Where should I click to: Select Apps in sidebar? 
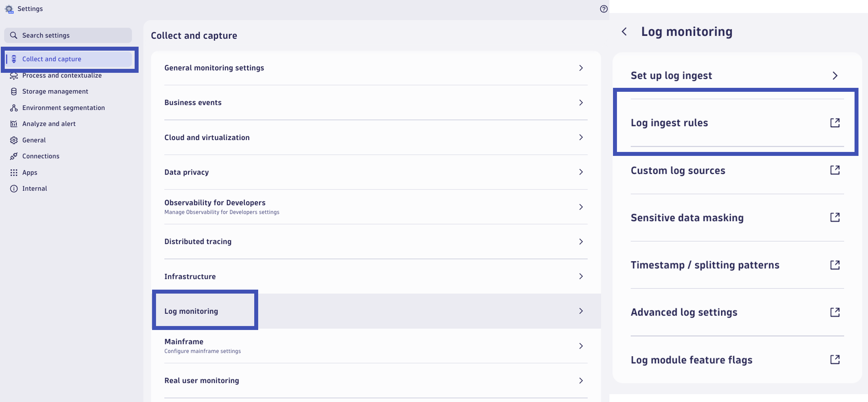click(69, 173)
